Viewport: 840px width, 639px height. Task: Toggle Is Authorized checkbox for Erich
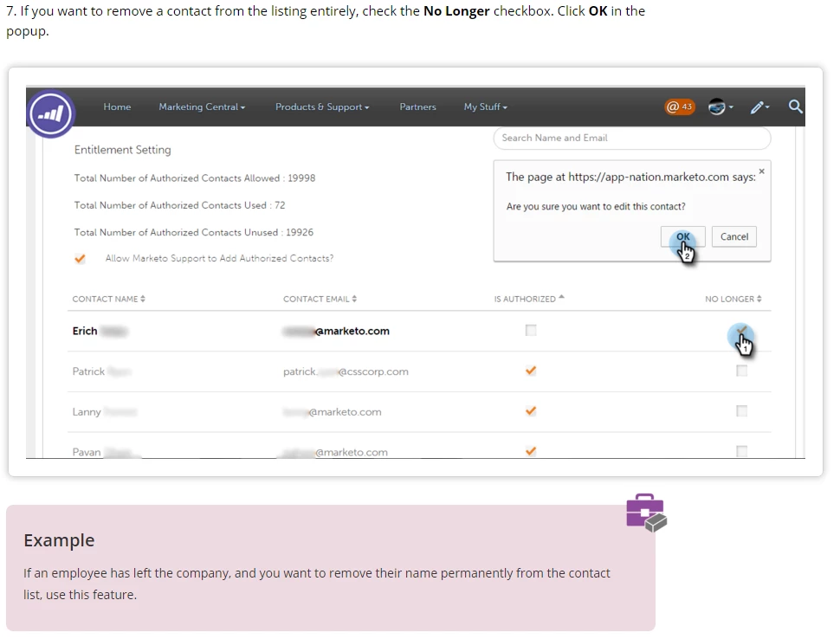(530, 331)
